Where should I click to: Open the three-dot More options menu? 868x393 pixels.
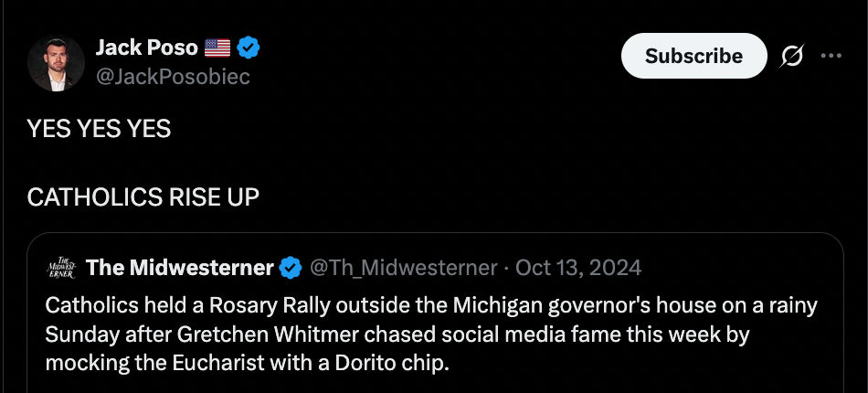coord(831,56)
